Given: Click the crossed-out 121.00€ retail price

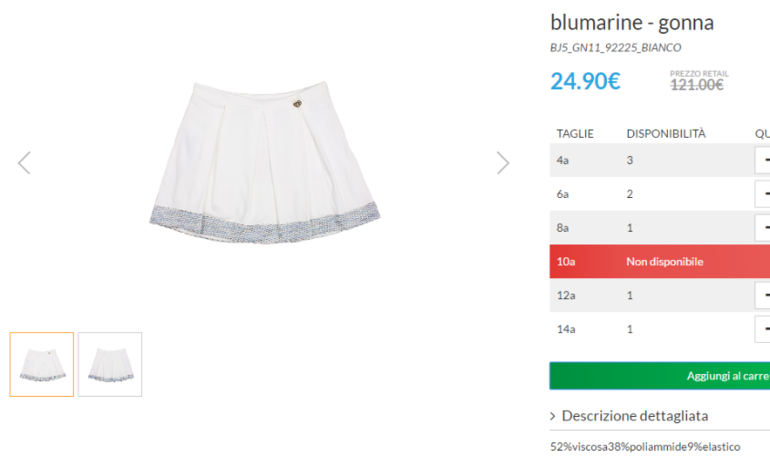Looking at the screenshot, I should point(696,85).
